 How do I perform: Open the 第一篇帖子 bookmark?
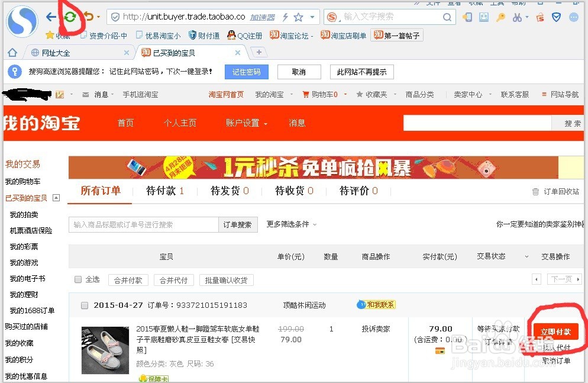(x=397, y=36)
